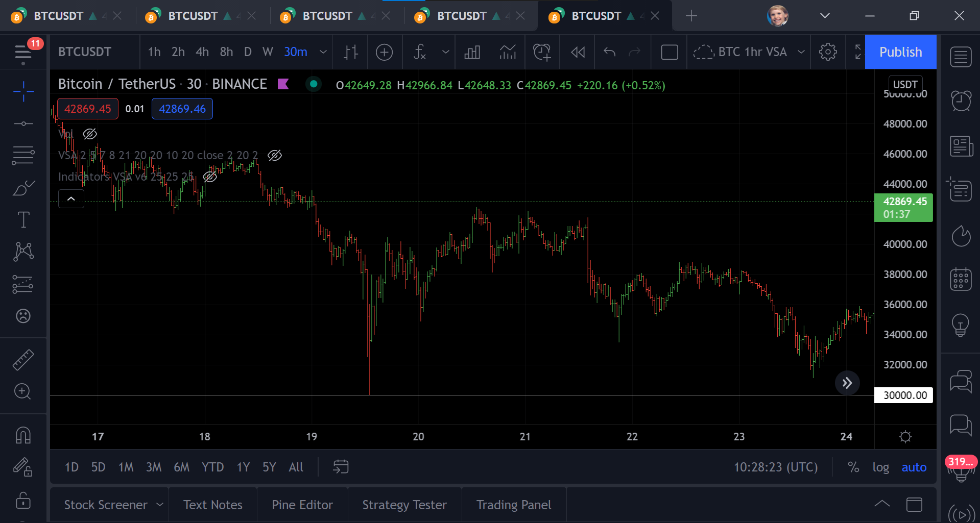This screenshot has height=523, width=980.
Task: Expand the BTC 1hr VSA layout dropdown arrow
Action: coord(801,52)
